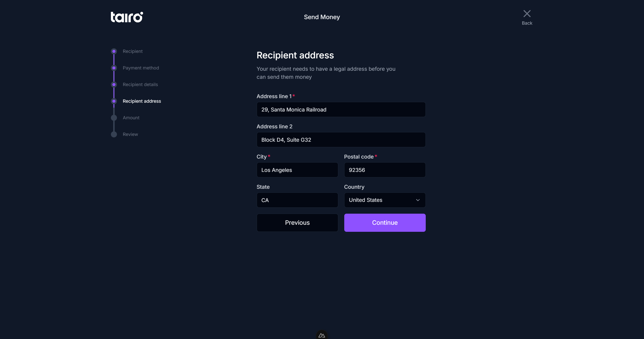
Task: Click the Tairo logo
Action: click(127, 17)
